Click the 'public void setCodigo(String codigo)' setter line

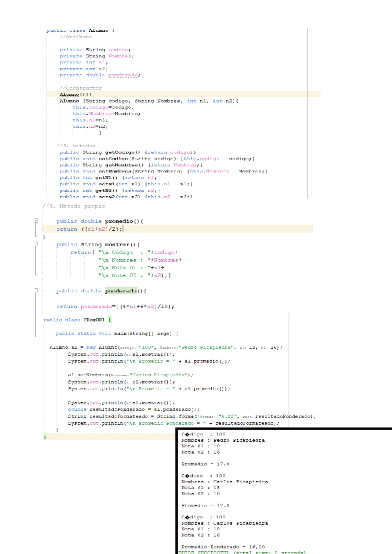point(157,158)
